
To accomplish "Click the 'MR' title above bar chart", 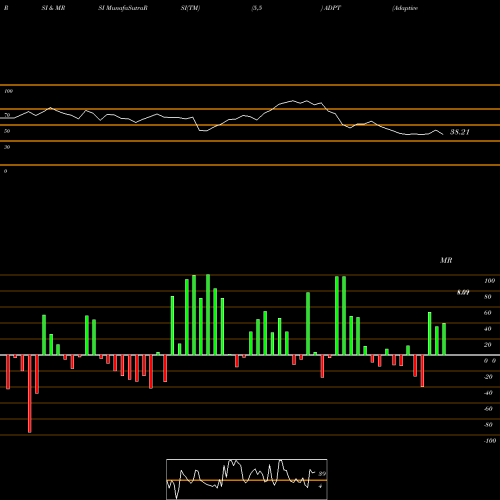I will click(x=446, y=260).
